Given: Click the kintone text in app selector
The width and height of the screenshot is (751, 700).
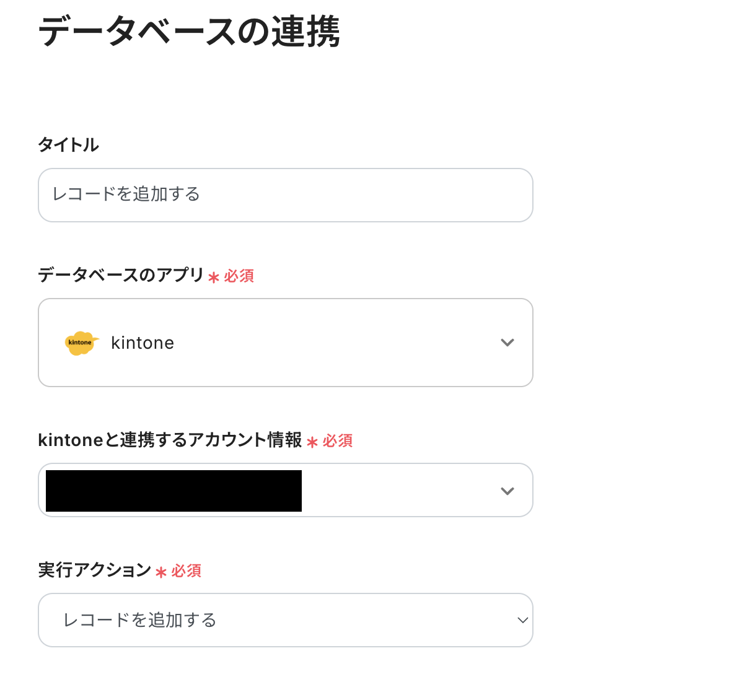Looking at the screenshot, I should coord(143,343).
